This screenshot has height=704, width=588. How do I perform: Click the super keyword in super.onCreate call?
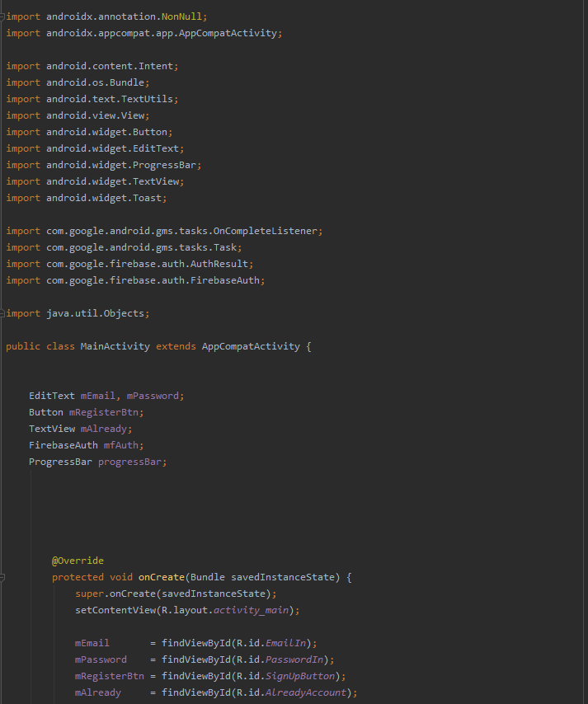[x=89, y=594]
